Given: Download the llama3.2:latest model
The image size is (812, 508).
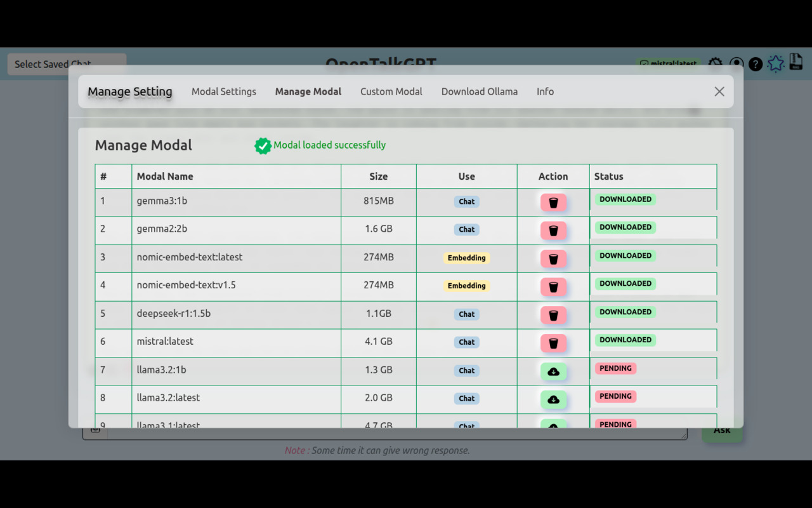Looking at the screenshot, I should 553,399.
